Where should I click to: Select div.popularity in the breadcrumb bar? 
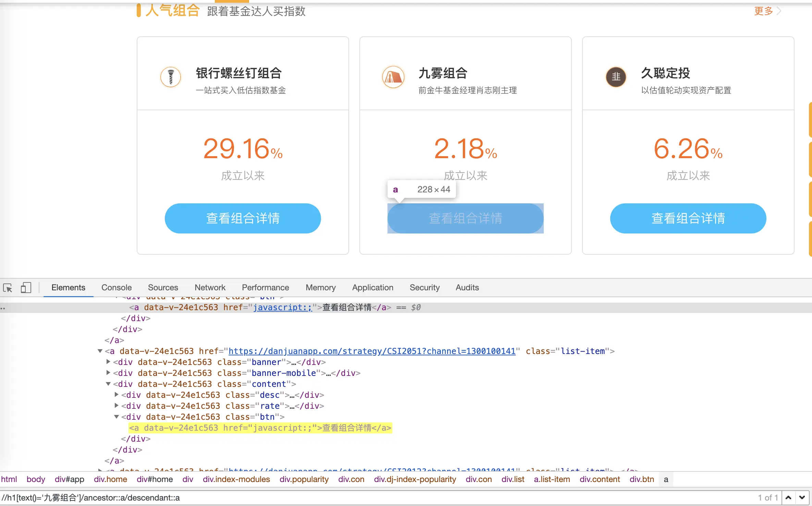pos(304,479)
